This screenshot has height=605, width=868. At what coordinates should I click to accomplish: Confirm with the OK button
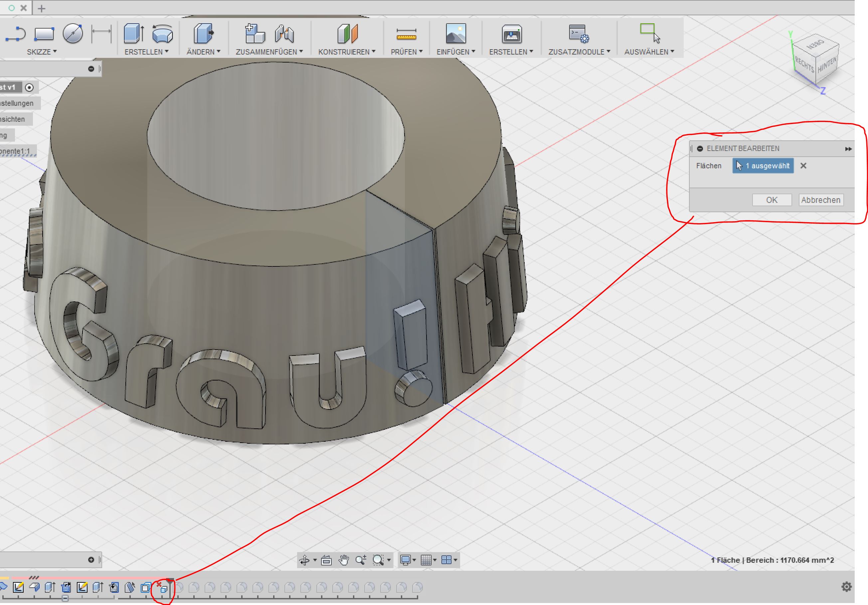click(x=772, y=200)
